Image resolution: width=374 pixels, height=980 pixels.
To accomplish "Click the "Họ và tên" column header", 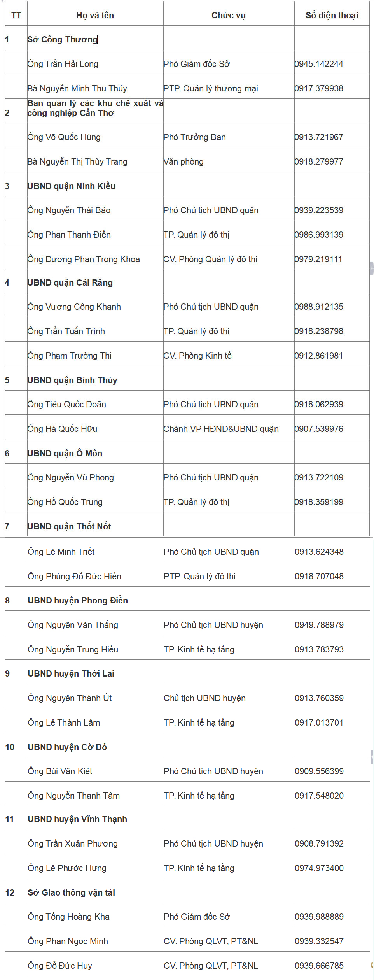I will coord(95,16).
